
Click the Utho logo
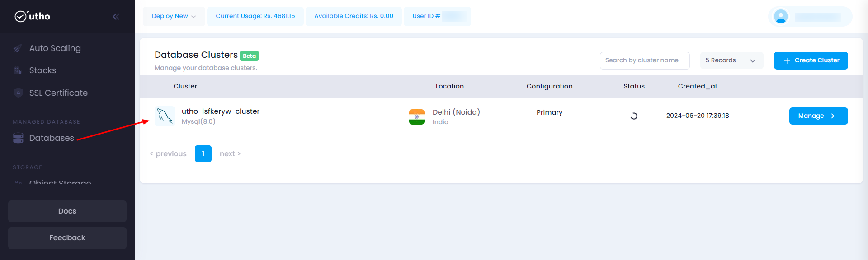pos(32,16)
